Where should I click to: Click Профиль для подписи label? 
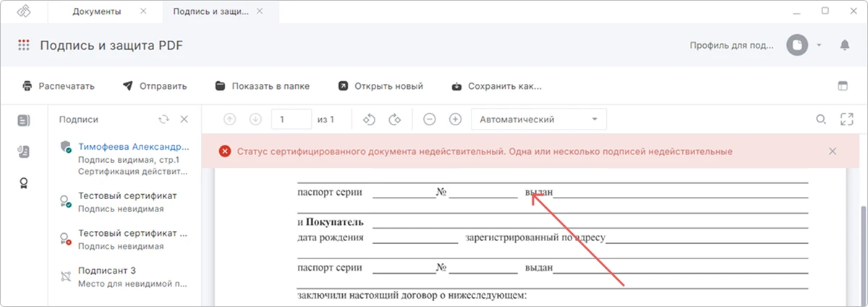coord(732,45)
